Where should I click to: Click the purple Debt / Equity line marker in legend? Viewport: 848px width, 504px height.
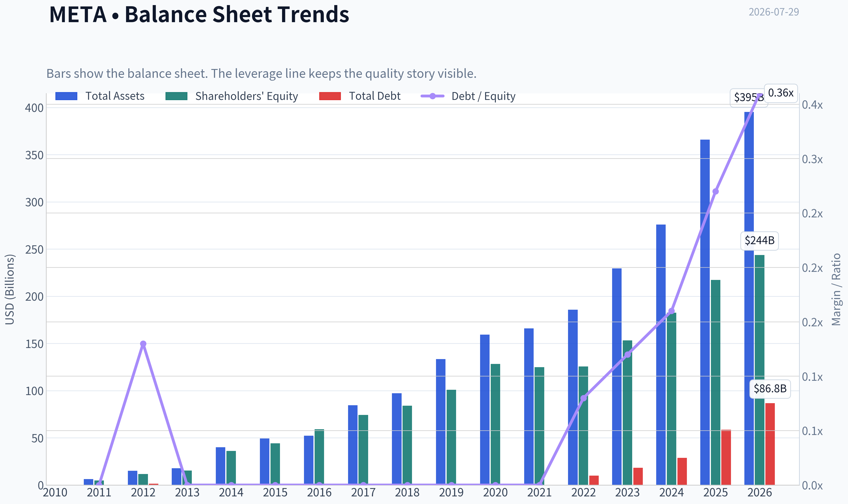point(432,96)
